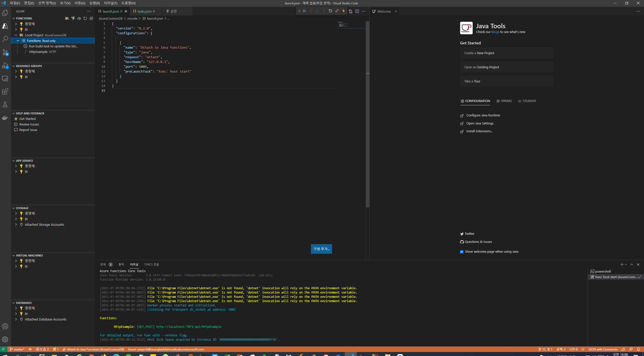Pause the running debug session
The width and height of the screenshot is (644, 356).
click(304, 11)
